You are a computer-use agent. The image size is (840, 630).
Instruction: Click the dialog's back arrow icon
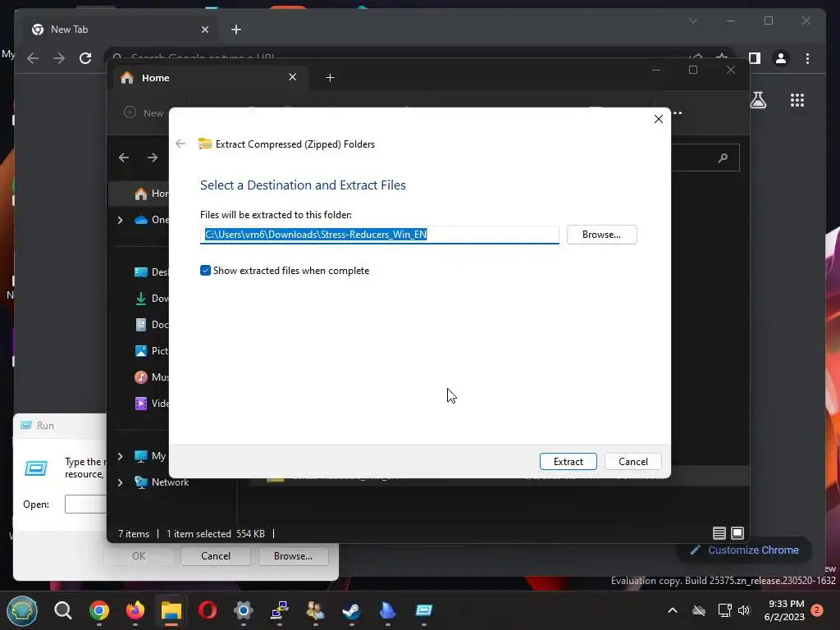coord(180,144)
